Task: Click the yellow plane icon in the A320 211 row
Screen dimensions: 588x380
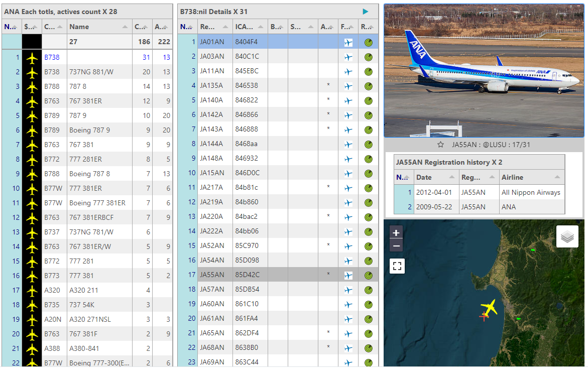Action: click(x=32, y=291)
